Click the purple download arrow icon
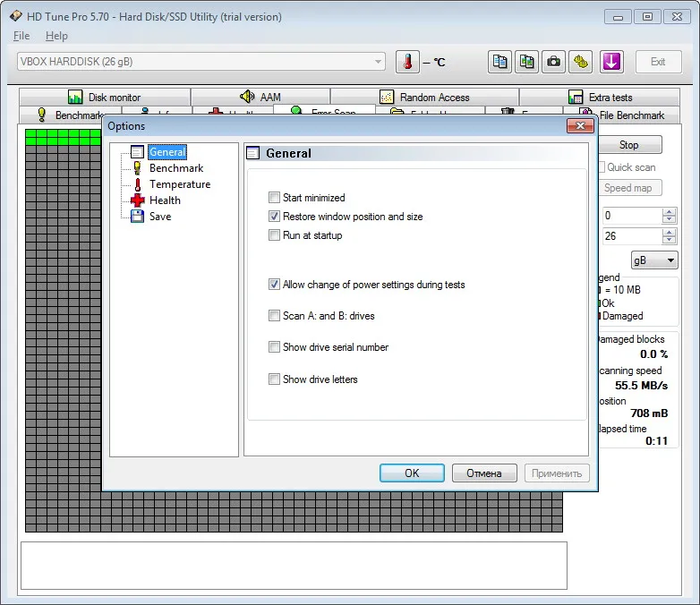Screen dimensions: 700x605 [611, 62]
